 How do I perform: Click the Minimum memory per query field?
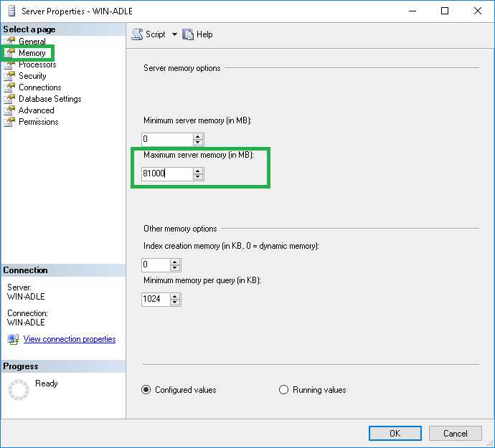click(x=156, y=299)
